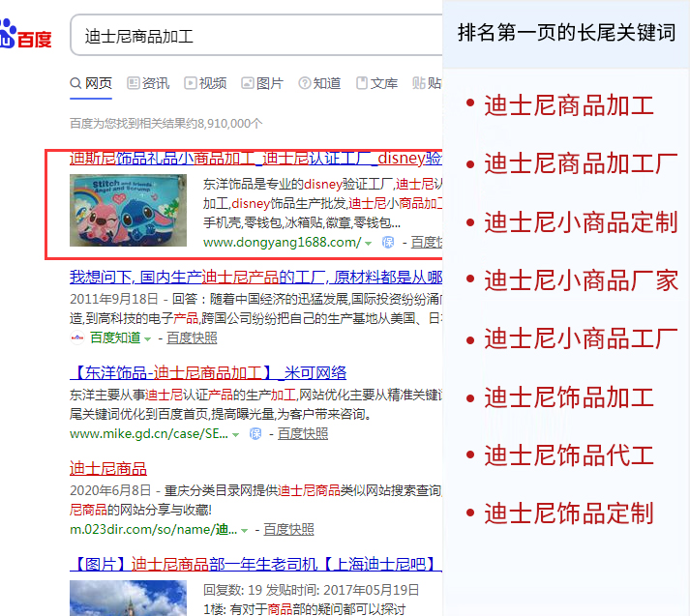This screenshot has height=616, width=690.
Task: Click the Disney castle sky thumbnail
Action: tap(128, 598)
